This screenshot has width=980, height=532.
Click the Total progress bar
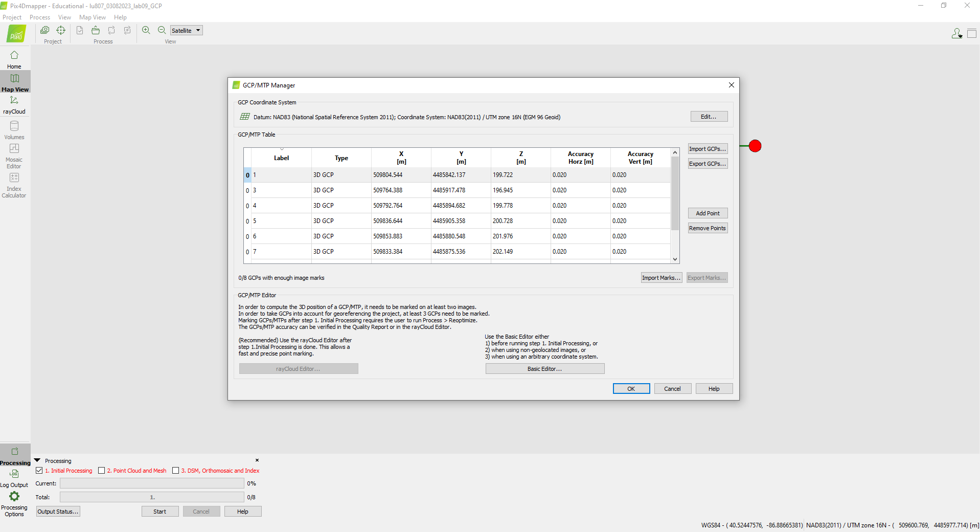pyautogui.click(x=152, y=497)
